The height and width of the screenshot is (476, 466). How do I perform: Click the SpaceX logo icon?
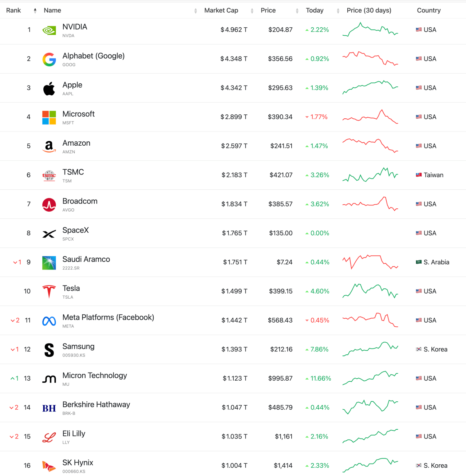click(x=49, y=234)
